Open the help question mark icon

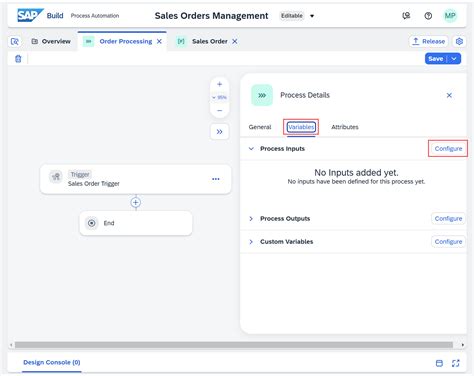pyautogui.click(x=428, y=16)
